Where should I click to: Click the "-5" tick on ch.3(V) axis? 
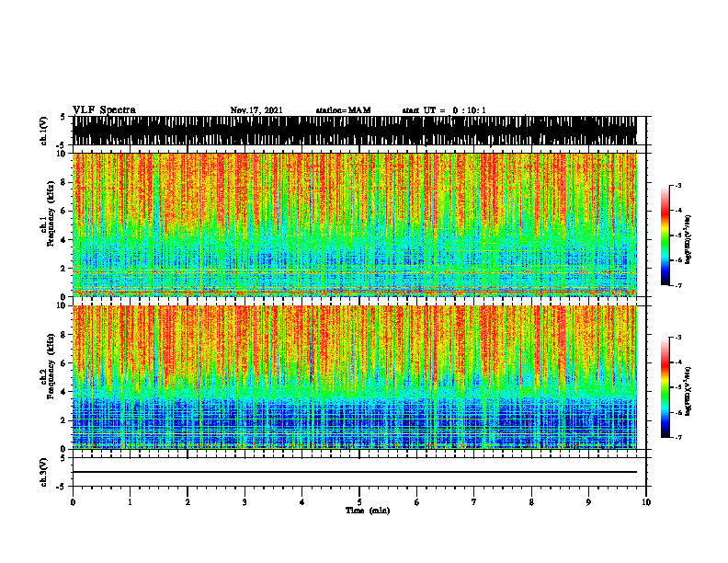62,487
